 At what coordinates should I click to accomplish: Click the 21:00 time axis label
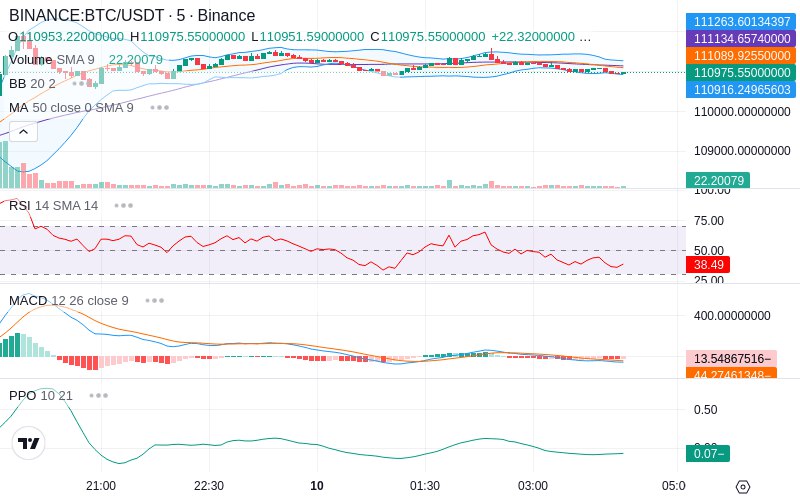tap(101, 486)
